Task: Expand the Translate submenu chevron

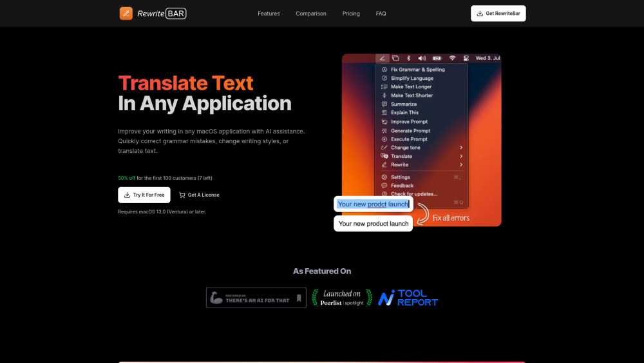Action: (461, 156)
